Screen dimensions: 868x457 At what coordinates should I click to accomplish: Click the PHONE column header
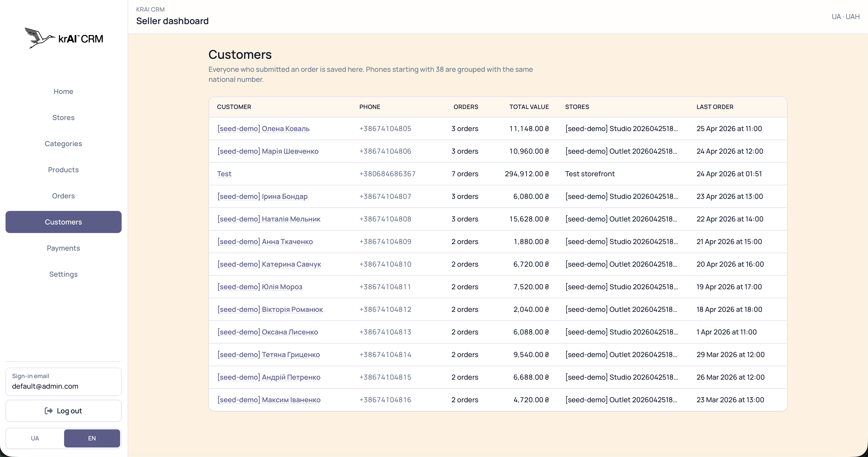(370, 107)
